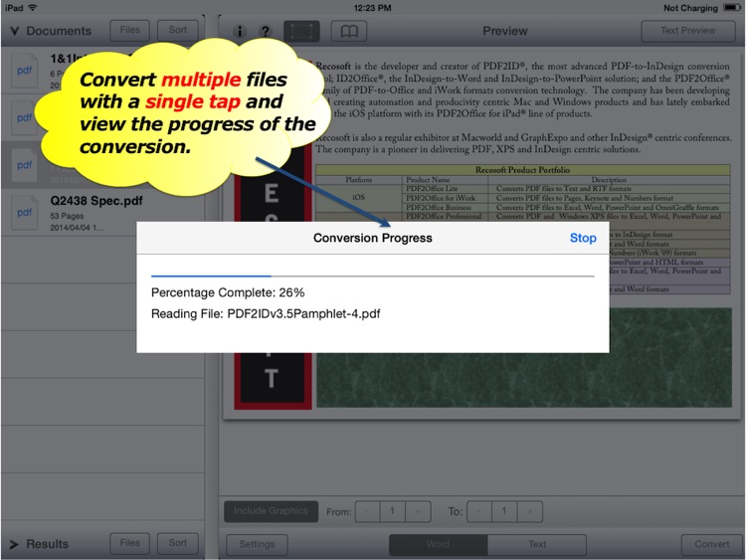Stop the conversion in progress
Screen dimensions: 746x560
583,238
